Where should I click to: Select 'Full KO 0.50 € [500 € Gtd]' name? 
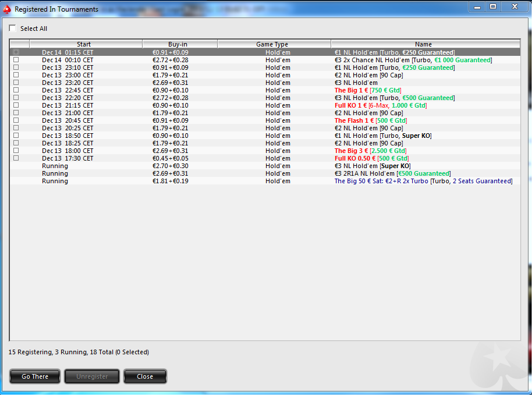371,158
